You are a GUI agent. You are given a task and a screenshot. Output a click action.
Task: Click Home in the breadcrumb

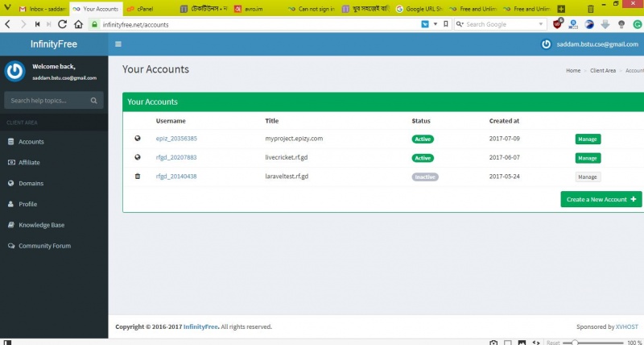[573, 70]
